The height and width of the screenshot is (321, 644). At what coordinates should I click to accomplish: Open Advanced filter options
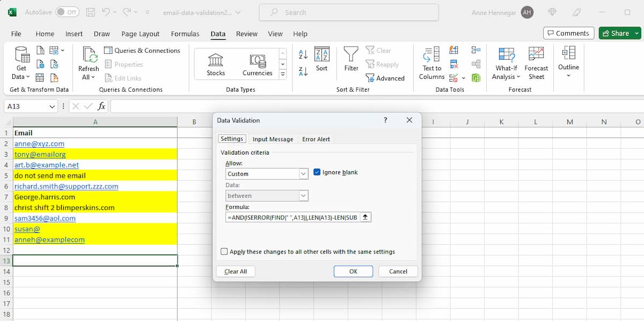(x=386, y=78)
